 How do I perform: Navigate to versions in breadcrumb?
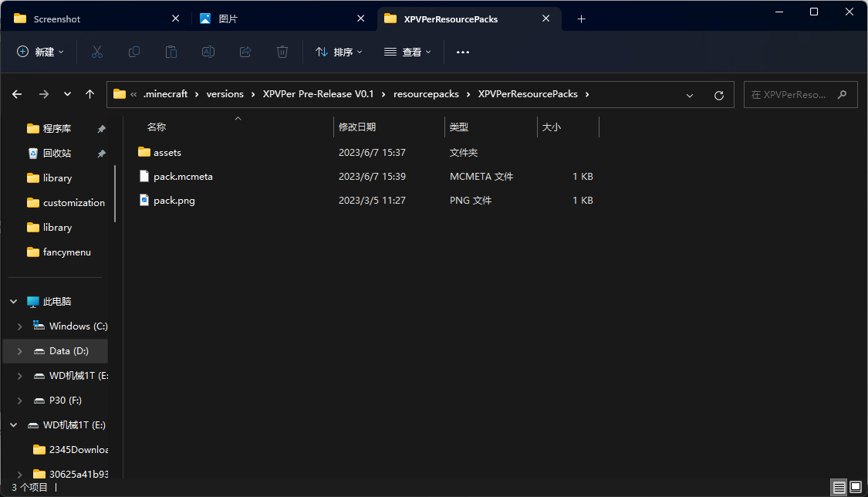click(225, 94)
